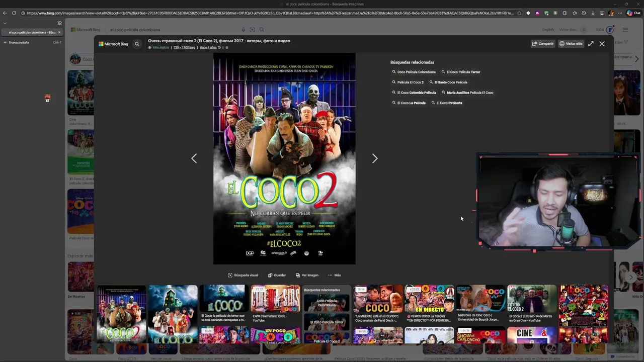Select the El Coco haunted house poster thumbnail
The image size is (644, 362).
(173, 314)
